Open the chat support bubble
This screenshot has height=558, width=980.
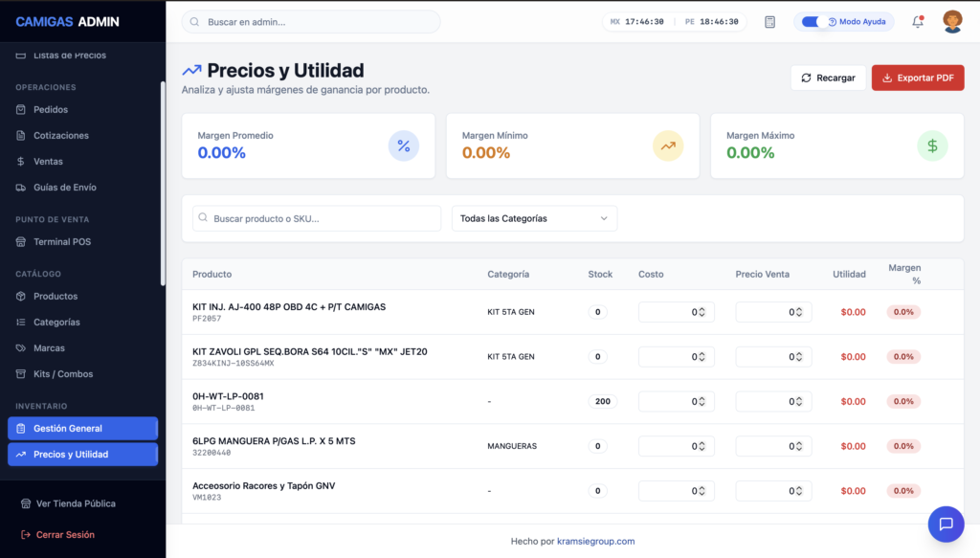pyautogui.click(x=946, y=524)
